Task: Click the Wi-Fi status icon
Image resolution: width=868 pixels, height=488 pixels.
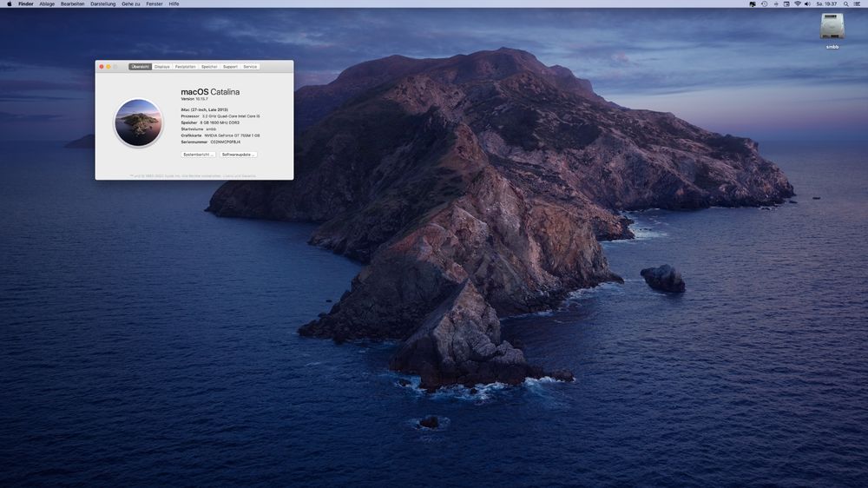Action: tap(797, 3)
